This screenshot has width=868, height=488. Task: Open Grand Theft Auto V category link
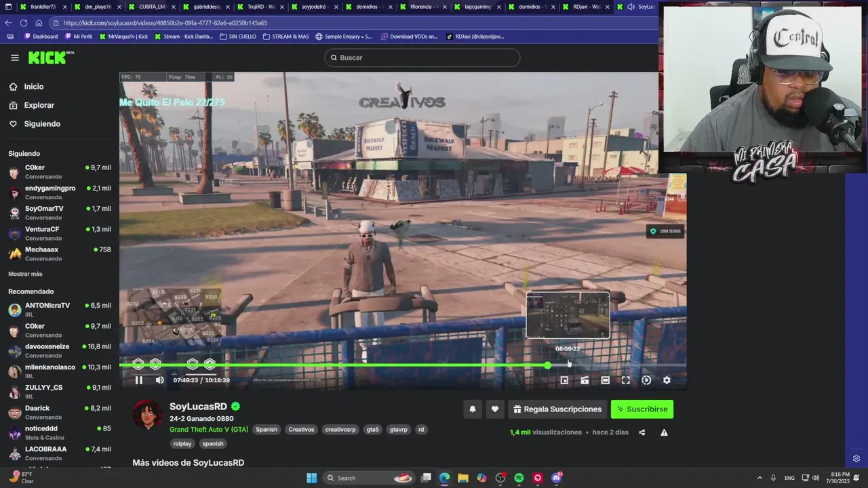(209, 430)
